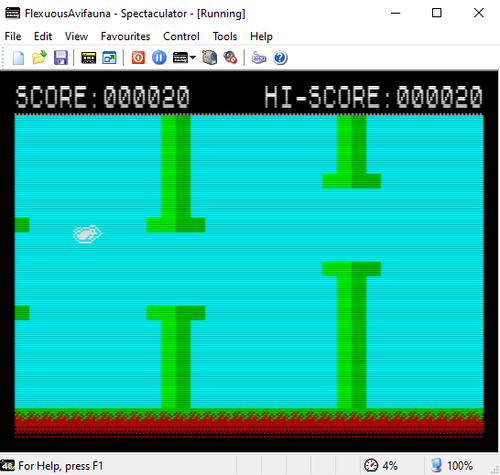The image size is (500, 475).
Task: Maximize the Spectaculator window
Action: [437, 13]
